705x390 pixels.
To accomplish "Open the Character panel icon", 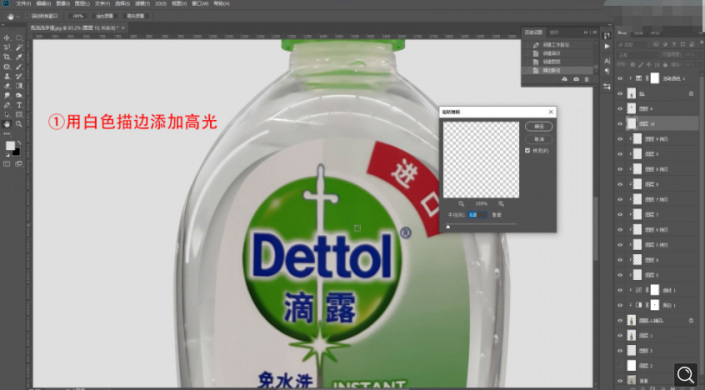I will coord(607,61).
